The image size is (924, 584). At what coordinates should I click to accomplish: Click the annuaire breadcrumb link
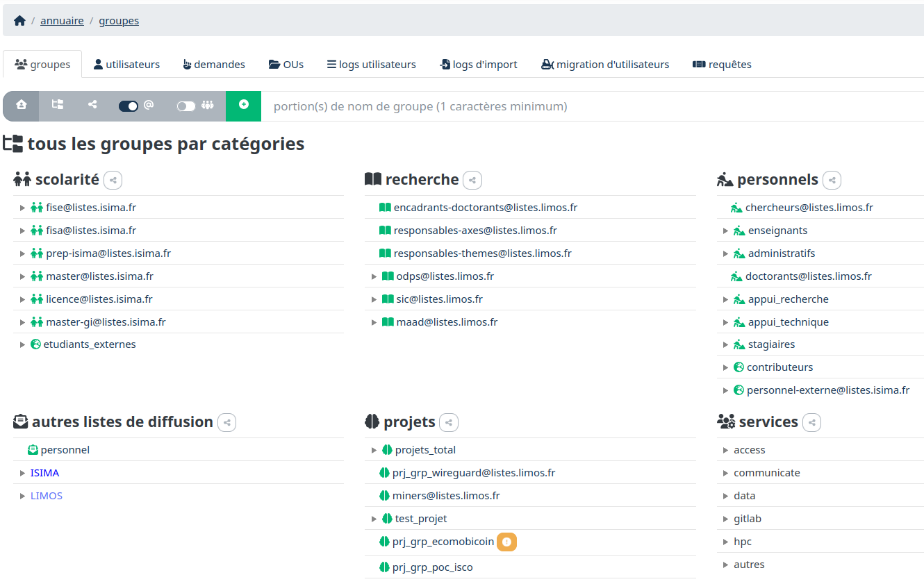(x=62, y=21)
